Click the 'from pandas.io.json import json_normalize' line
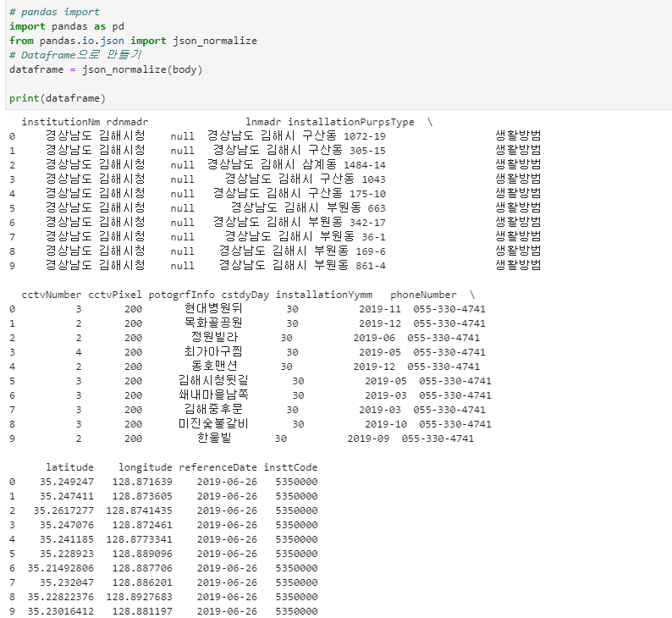The height and width of the screenshot is (618, 672). click(133, 41)
